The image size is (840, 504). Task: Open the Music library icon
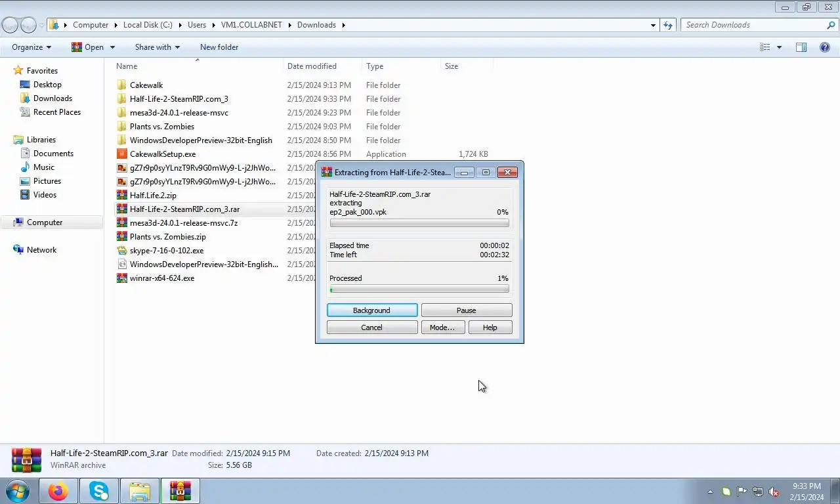tap(25, 167)
